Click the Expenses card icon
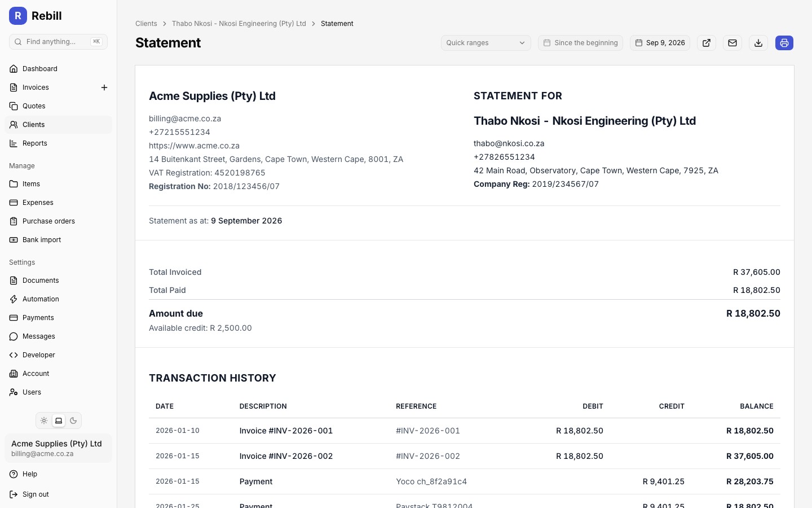This screenshot has height=508, width=812. point(14,203)
